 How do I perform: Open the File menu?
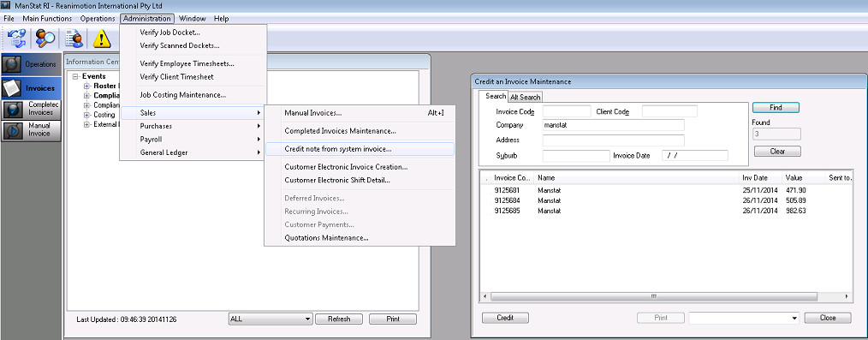tap(9, 18)
